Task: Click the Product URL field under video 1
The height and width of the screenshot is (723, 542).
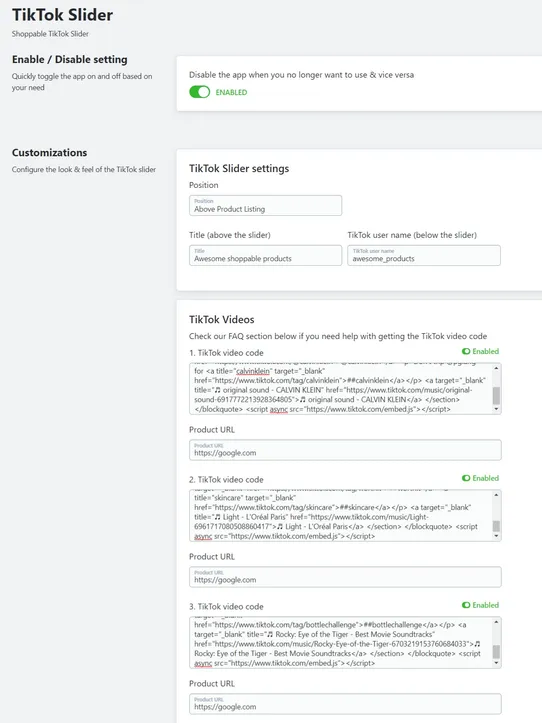Action: coord(345,450)
